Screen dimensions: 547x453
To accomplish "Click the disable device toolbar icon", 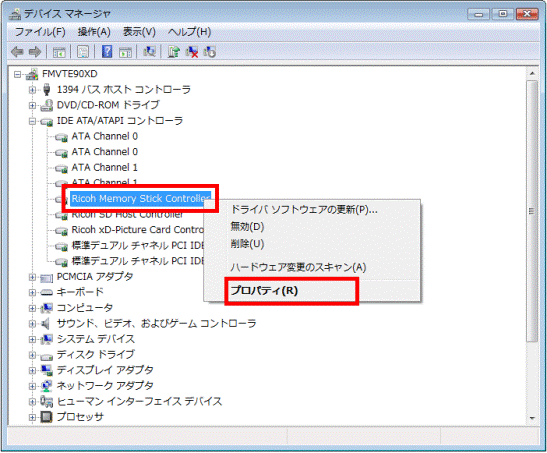I will (x=210, y=52).
